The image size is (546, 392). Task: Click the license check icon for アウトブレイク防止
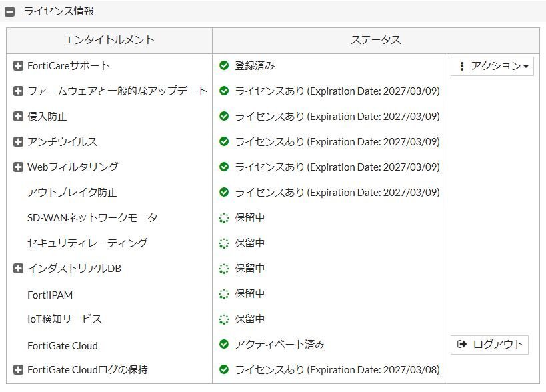224,193
